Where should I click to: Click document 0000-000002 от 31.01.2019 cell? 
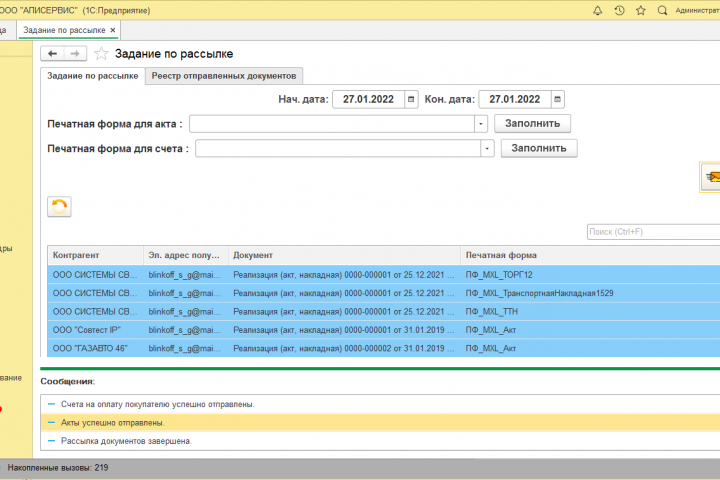(x=344, y=348)
